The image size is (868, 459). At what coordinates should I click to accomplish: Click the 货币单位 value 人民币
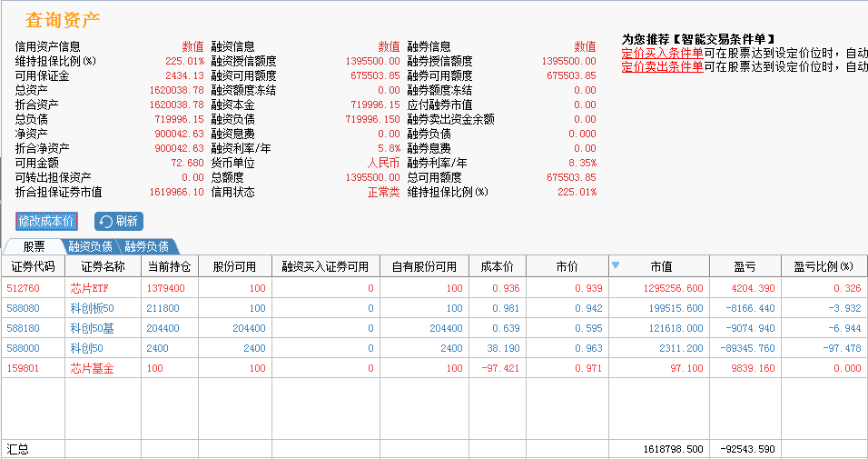pos(384,163)
